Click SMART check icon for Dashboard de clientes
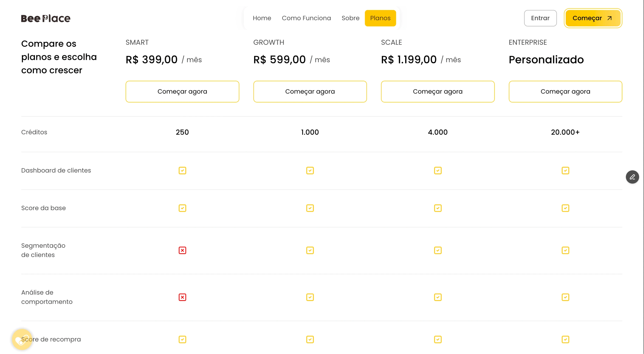Image resolution: width=644 pixels, height=354 pixels. 182,171
